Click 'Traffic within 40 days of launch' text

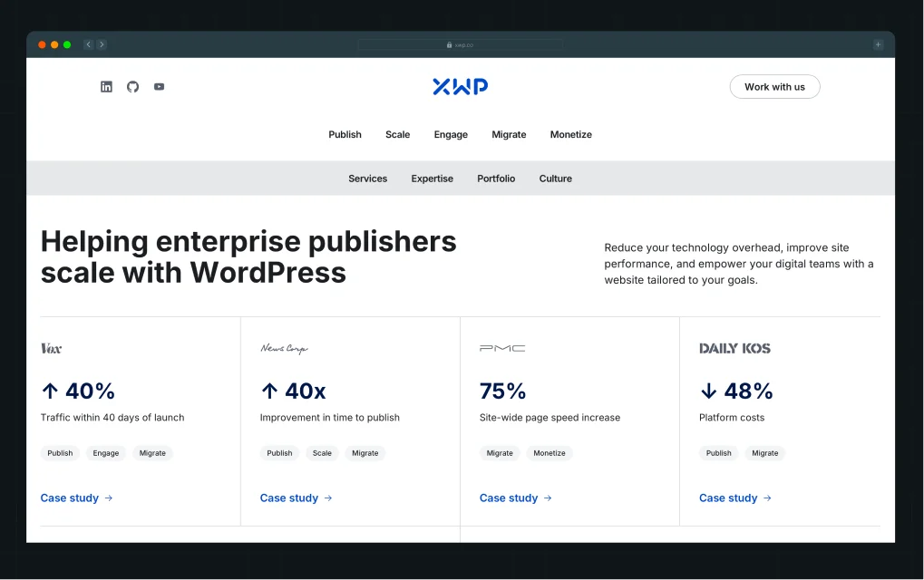pos(112,418)
